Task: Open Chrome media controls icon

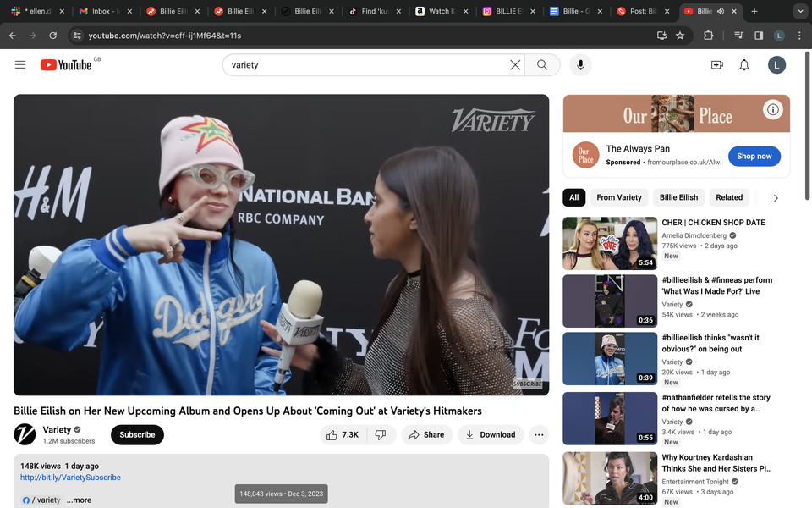Action: [739, 36]
